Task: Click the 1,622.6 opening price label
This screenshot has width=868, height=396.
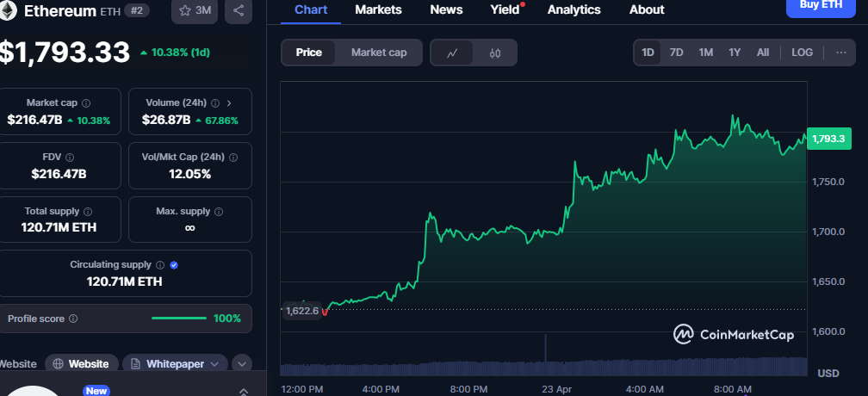Action: [x=302, y=311]
